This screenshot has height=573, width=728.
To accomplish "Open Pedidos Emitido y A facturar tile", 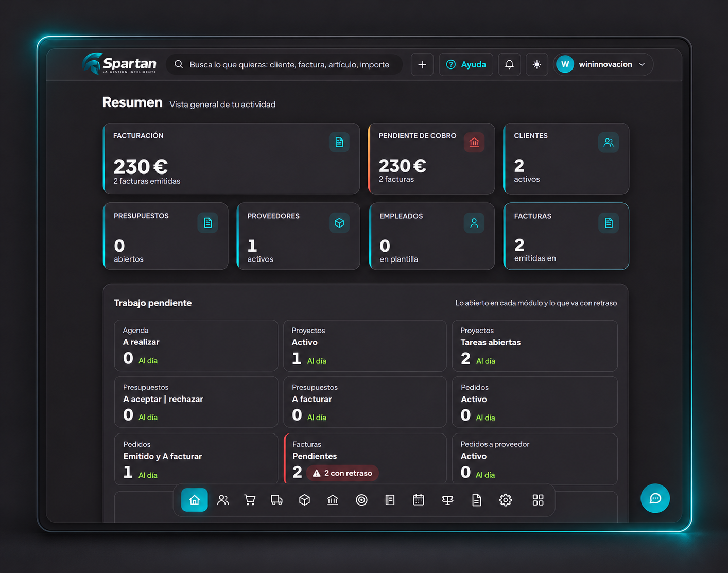I will click(196, 459).
